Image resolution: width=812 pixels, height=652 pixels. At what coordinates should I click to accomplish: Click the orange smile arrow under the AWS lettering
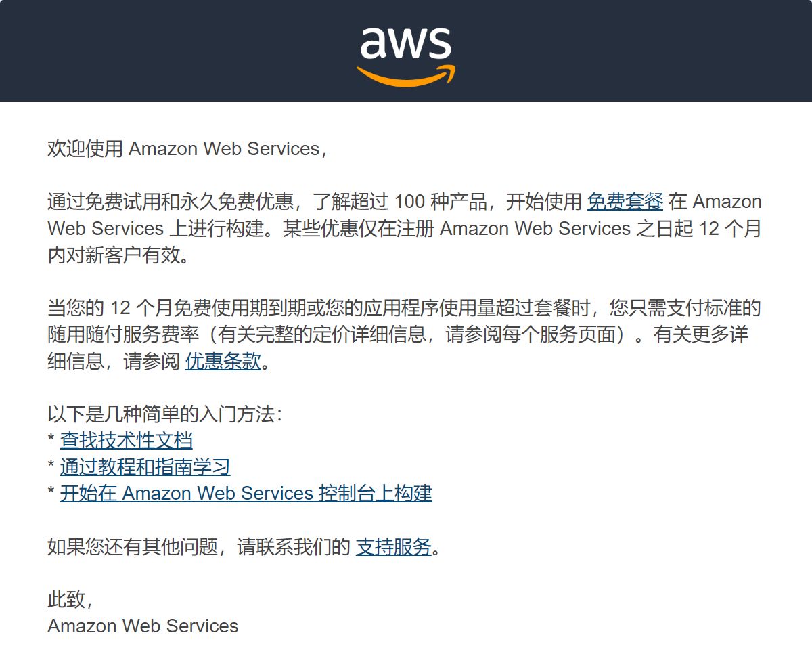(x=405, y=77)
